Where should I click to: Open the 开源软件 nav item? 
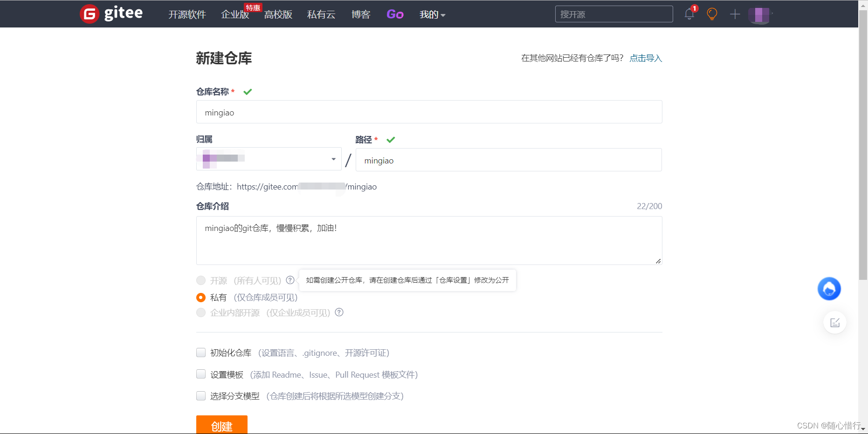[187, 14]
